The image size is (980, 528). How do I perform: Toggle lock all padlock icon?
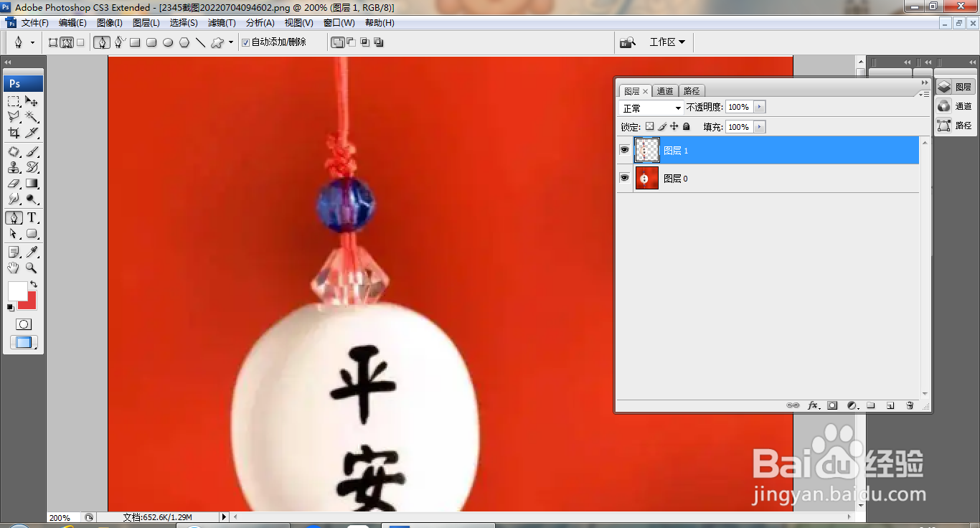pos(687,126)
